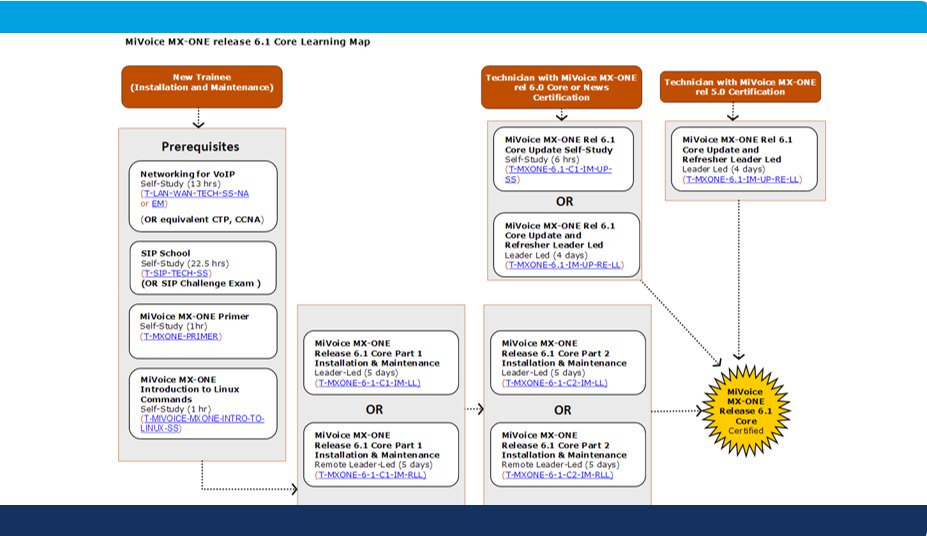Follow the T-MXONE-6-1-C1-IM-LL link
Screen dimensions: 927x536
point(369,383)
